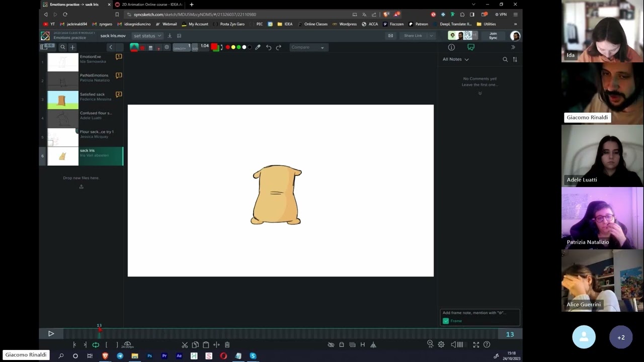Add a new item with plus button
The width and height of the screenshot is (644, 362).
(x=72, y=47)
